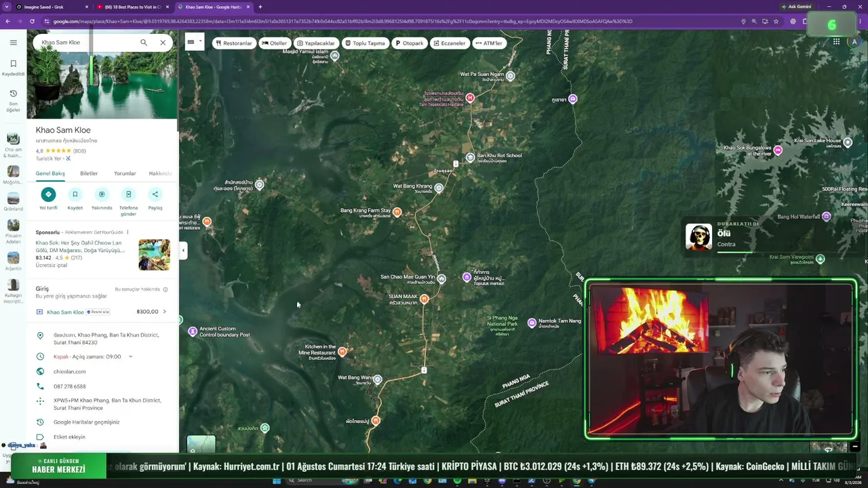Open the Moğolistan recent item

[13, 173]
